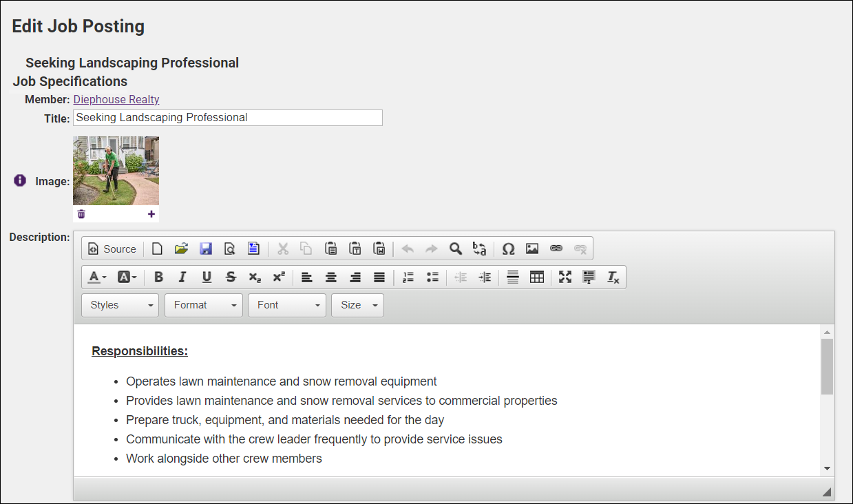Click the open folder Templates icon
This screenshot has width=853, height=504.
coord(181,249)
